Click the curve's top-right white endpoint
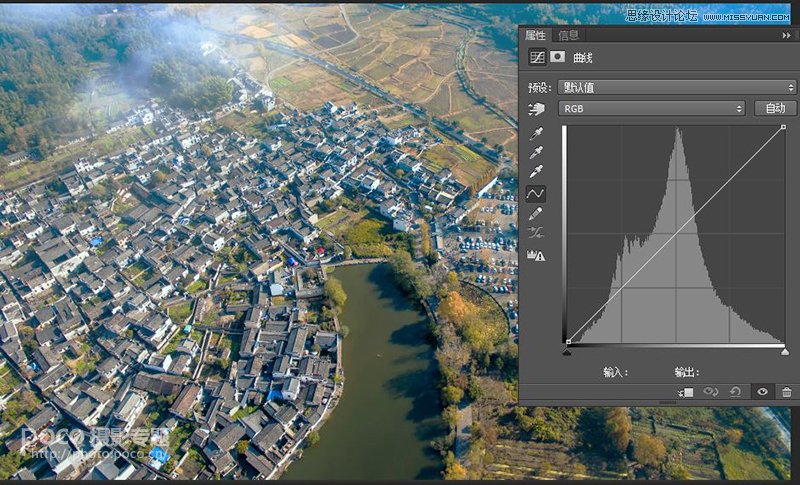Screen dimensions: 800x485 783,127
